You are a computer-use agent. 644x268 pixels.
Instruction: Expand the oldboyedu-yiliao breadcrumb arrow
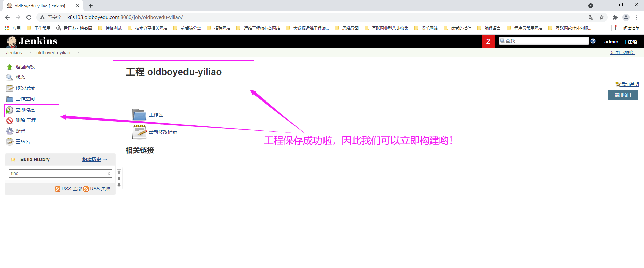pos(78,53)
